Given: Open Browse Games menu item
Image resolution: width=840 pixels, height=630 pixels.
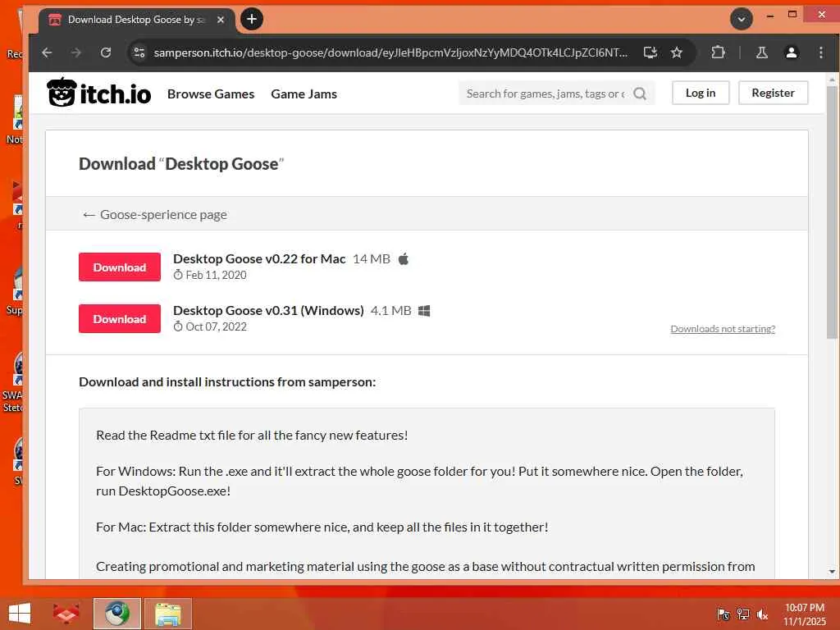Looking at the screenshot, I should [211, 94].
